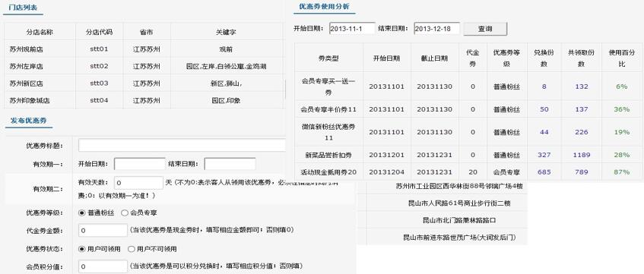Click the 87% usage percentage
Image resolution: width=644 pixels, height=274 pixels.
click(621, 172)
